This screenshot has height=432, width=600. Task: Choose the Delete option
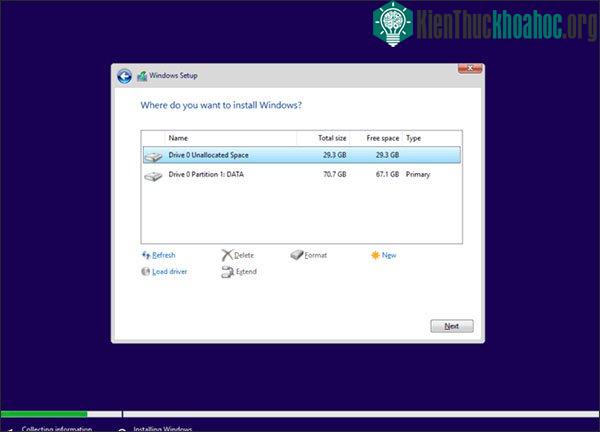244,255
